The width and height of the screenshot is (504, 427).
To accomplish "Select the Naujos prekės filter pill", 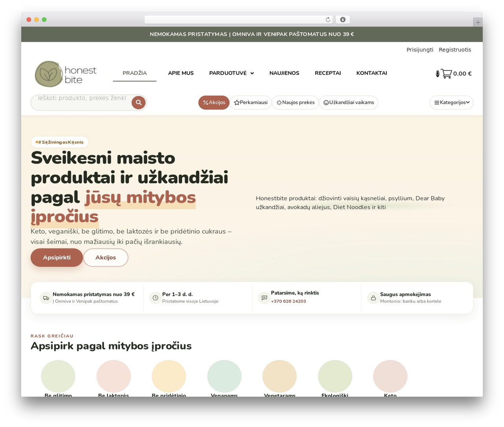I will (x=295, y=103).
